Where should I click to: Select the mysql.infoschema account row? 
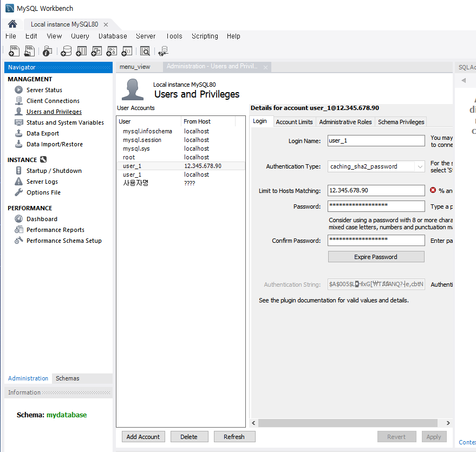coord(181,131)
